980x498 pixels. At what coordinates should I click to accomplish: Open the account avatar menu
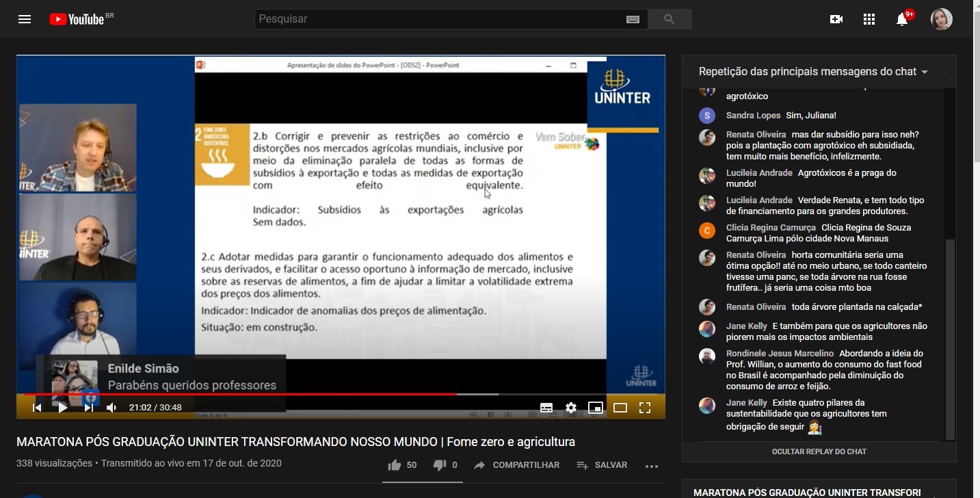click(x=941, y=19)
